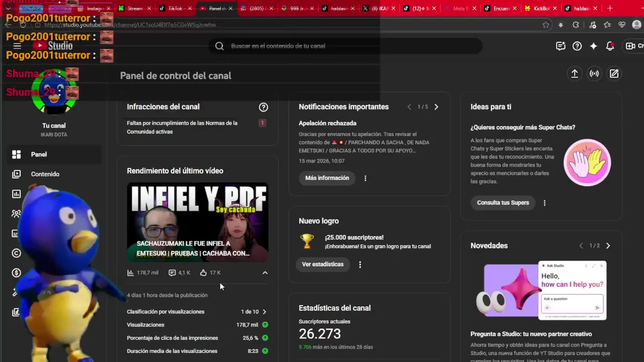Click the Duración media de las visualizaciones row

tap(197, 351)
